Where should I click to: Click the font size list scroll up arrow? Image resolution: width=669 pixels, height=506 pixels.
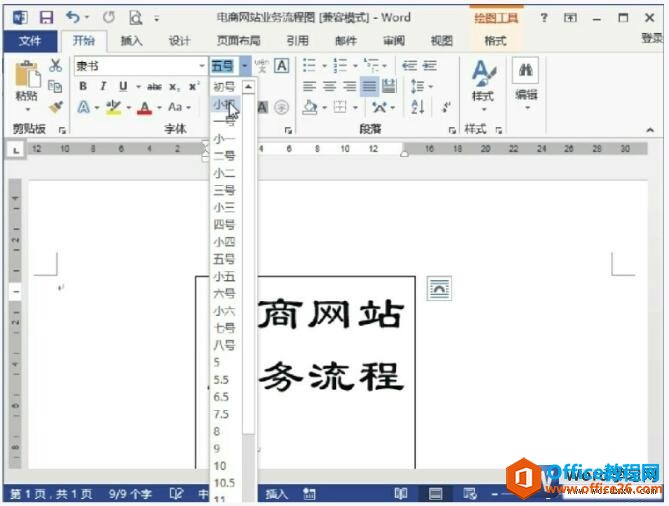tap(248, 87)
